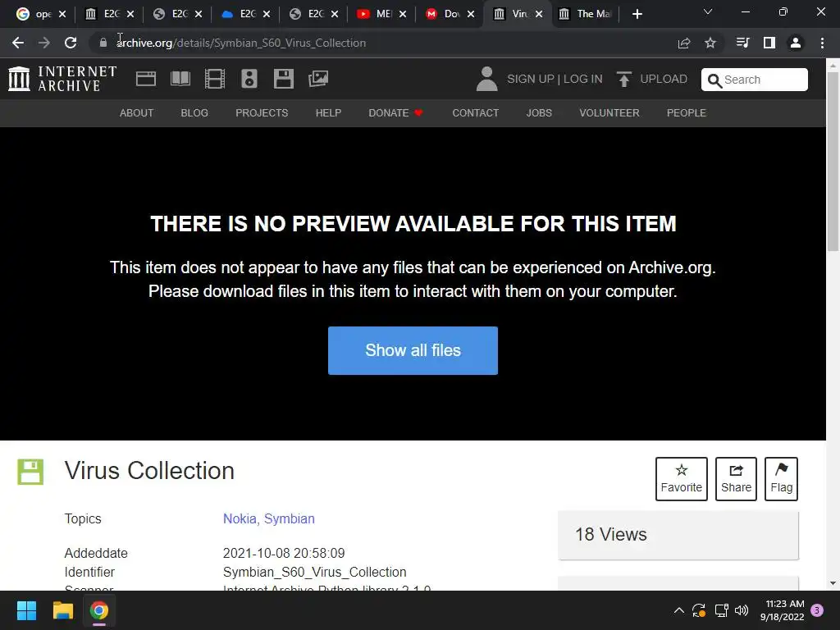This screenshot has height=630, width=840.
Task: Click the page vertical scrollbar thumb
Action: pos(833,161)
